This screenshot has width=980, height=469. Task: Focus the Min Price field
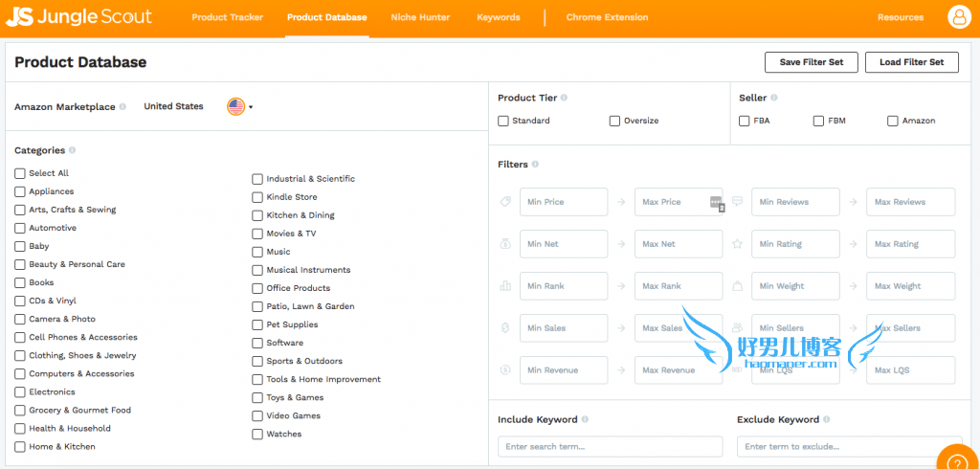click(564, 202)
